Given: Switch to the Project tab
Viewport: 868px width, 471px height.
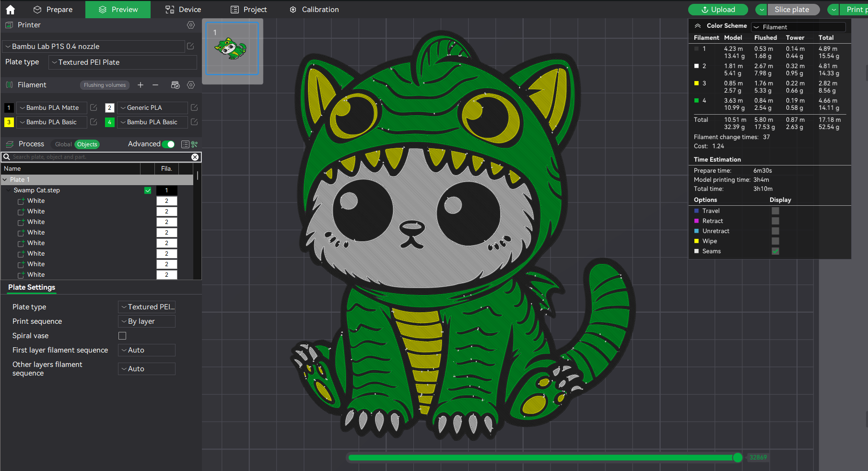Looking at the screenshot, I should coord(248,10).
